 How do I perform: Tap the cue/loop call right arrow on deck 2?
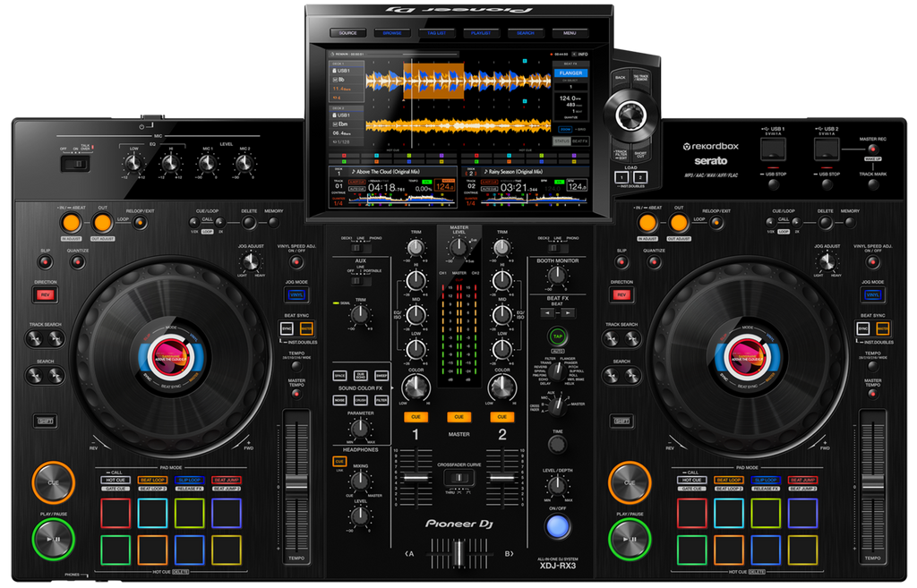tap(796, 222)
